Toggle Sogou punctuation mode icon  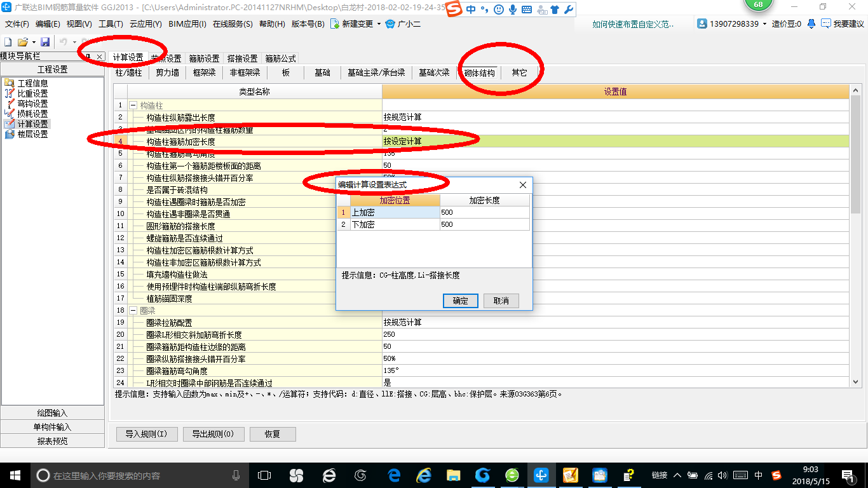[484, 10]
